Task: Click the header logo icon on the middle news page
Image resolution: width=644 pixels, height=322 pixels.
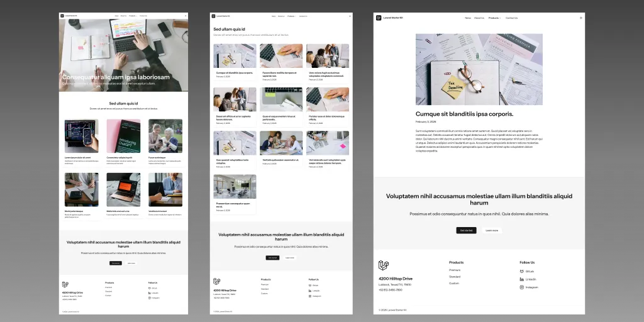Action: [213, 16]
